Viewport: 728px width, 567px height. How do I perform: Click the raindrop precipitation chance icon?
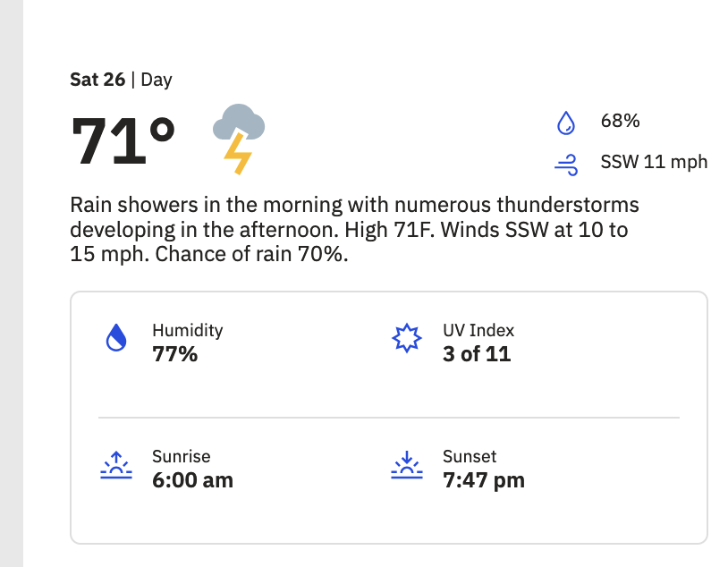click(566, 123)
